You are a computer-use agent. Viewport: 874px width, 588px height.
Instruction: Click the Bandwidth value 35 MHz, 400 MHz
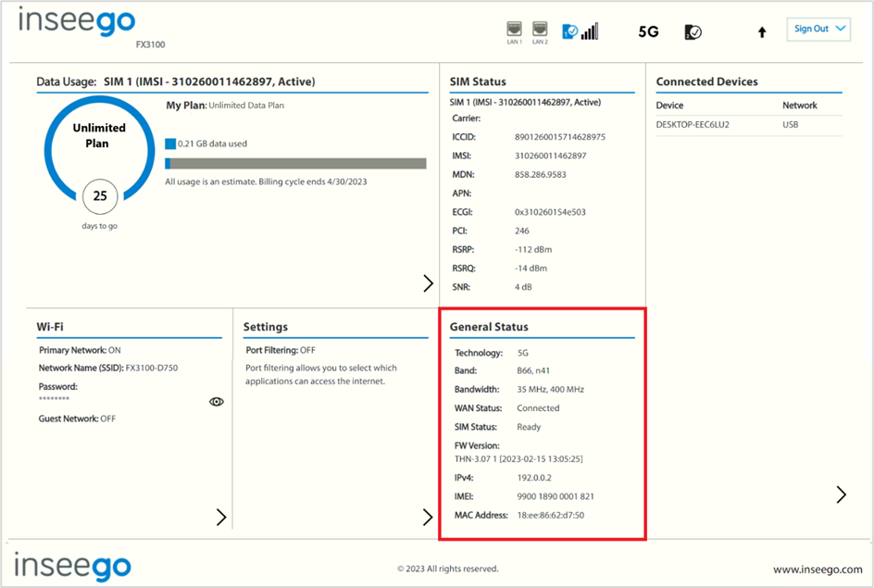pos(550,390)
